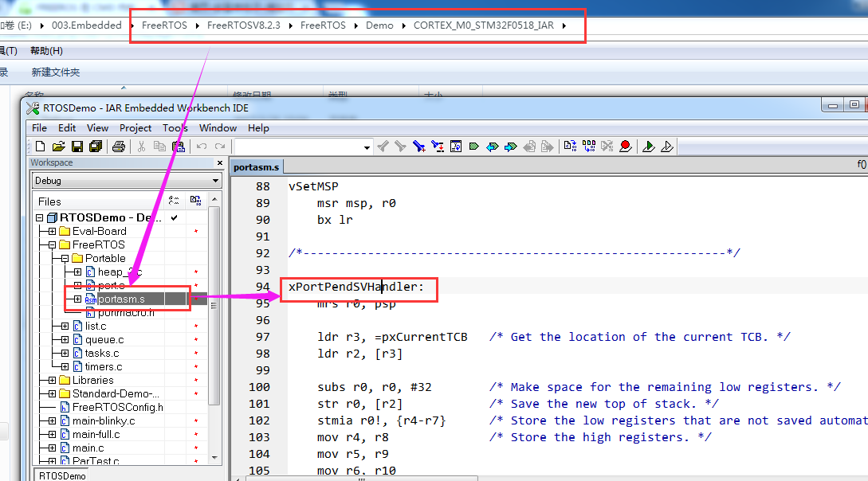Go to FreeRTOSV8.2.3 in Explorer path
The height and width of the screenshot is (481, 868).
[x=244, y=25]
